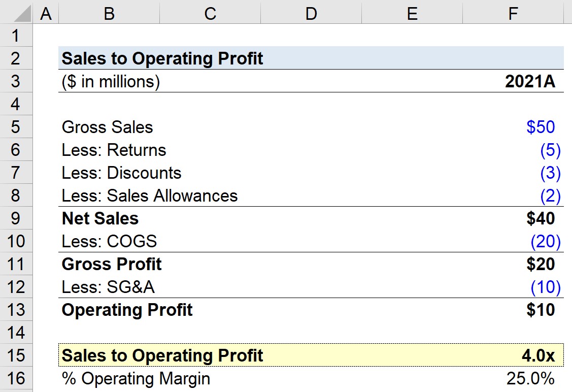This screenshot has height=392, width=572.
Task: Select the $50 Gross Sales value
Action: click(541, 127)
